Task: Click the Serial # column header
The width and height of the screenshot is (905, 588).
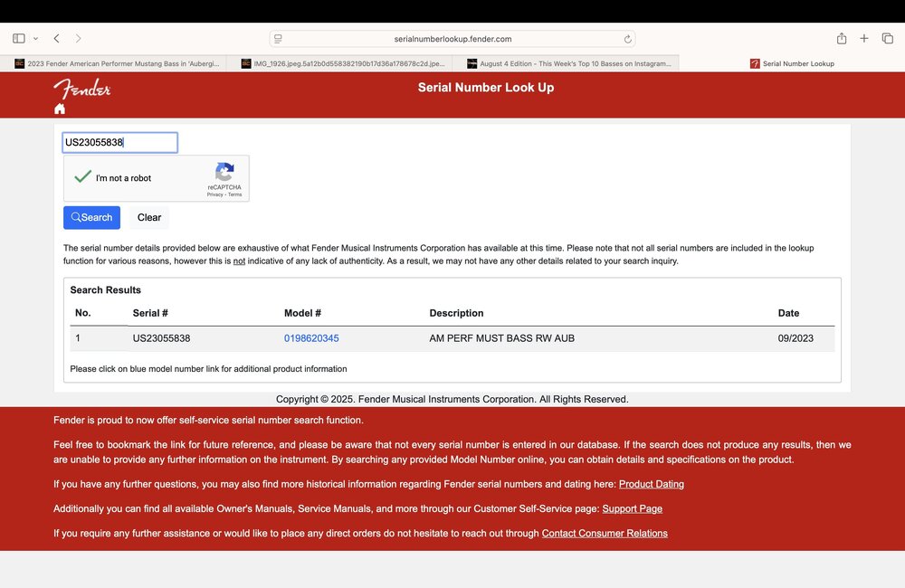Action: [x=150, y=313]
